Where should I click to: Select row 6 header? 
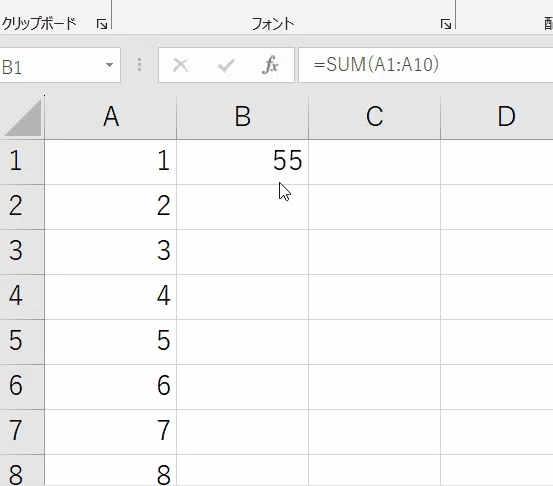point(22,387)
